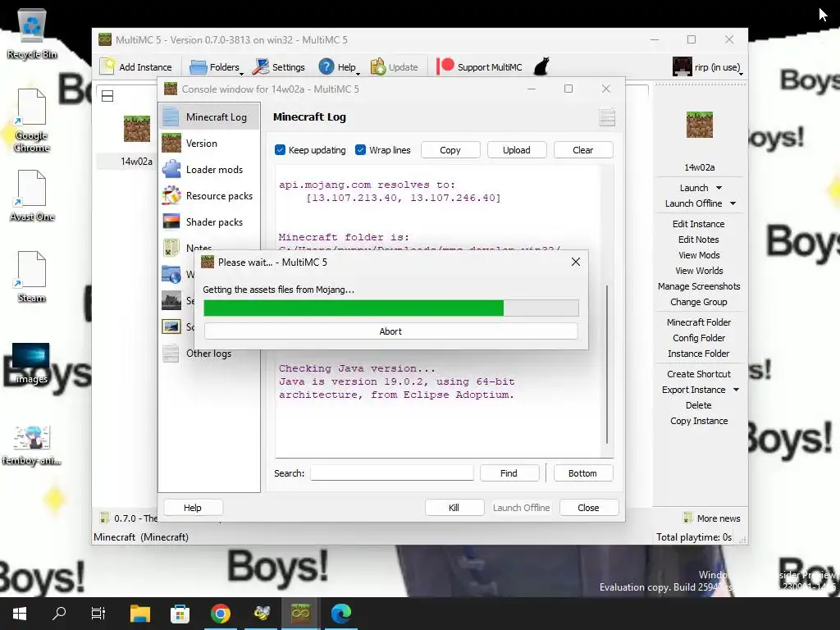
Task: Click the log Search input field
Action: coord(391,473)
